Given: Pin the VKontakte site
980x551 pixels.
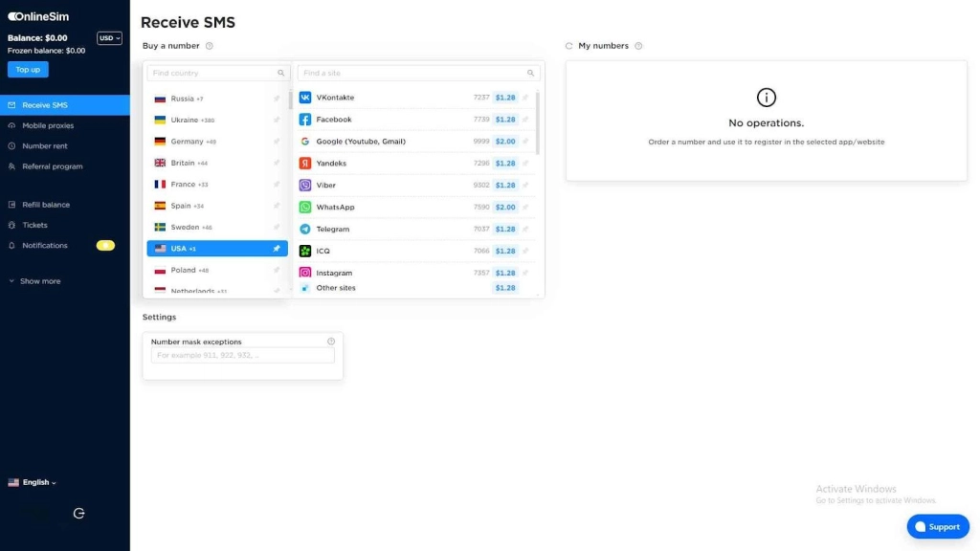Looking at the screenshot, I should coord(525,98).
